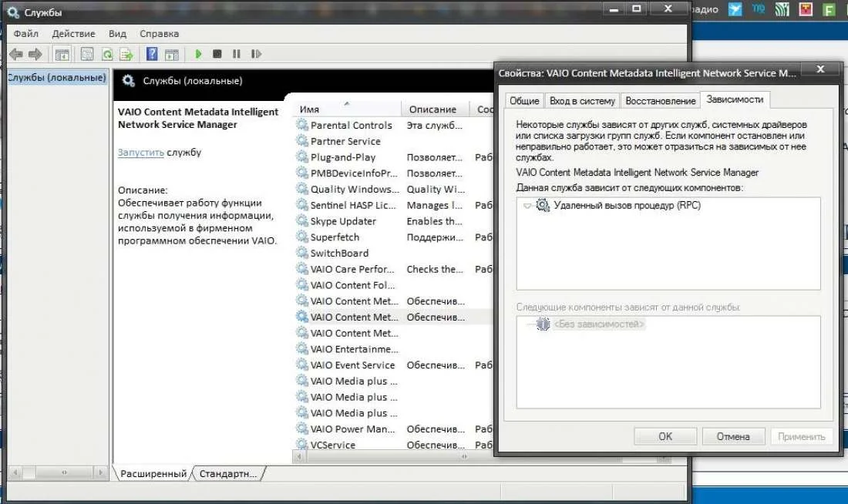Image resolution: width=848 pixels, height=504 pixels.
Task: Select the Quality Windows... service row
Action: [x=394, y=190]
